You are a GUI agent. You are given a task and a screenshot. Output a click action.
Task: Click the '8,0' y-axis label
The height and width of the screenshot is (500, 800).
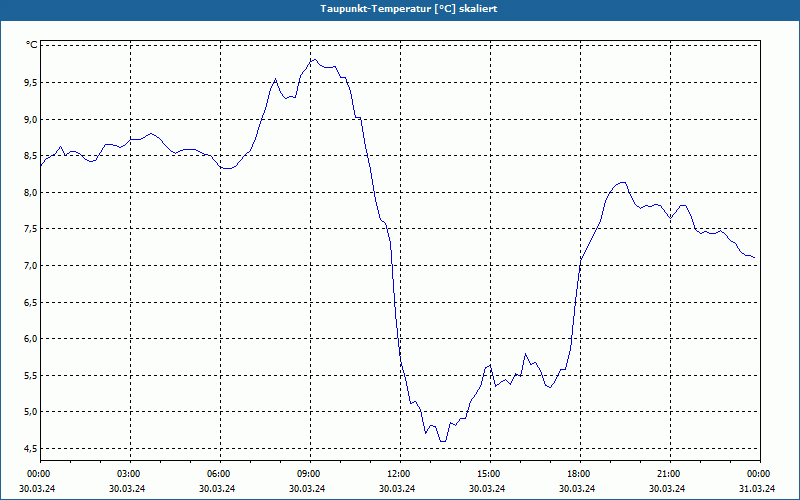(32, 192)
